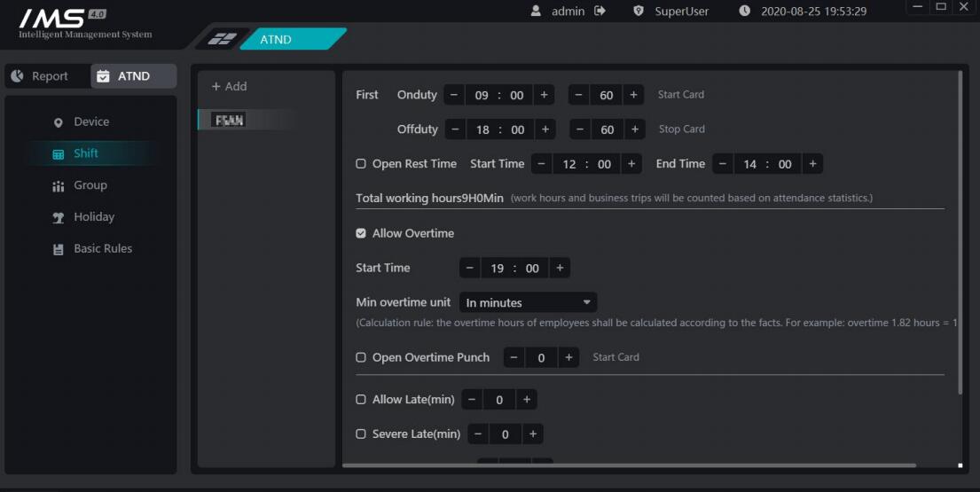Screen dimensions: 980x492
Task: Click the SuperUser shield icon
Action: click(639, 11)
